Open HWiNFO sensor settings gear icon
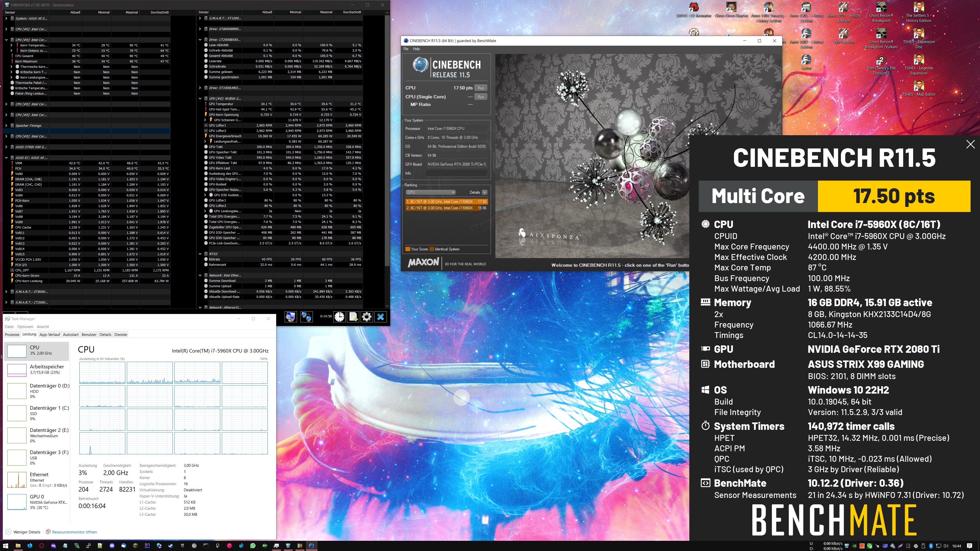 pyautogui.click(x=367, y=317)
